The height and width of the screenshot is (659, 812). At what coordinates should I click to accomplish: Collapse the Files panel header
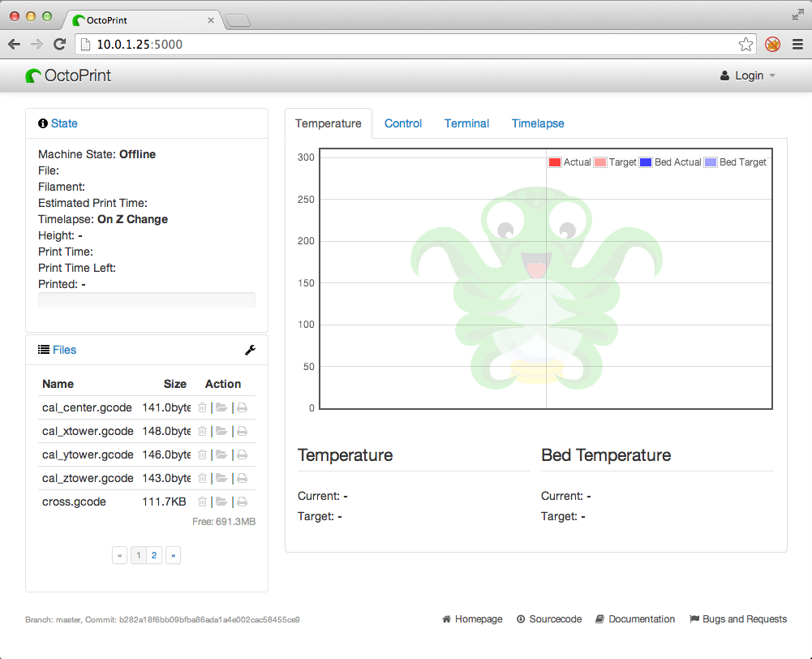click(64, 350)
